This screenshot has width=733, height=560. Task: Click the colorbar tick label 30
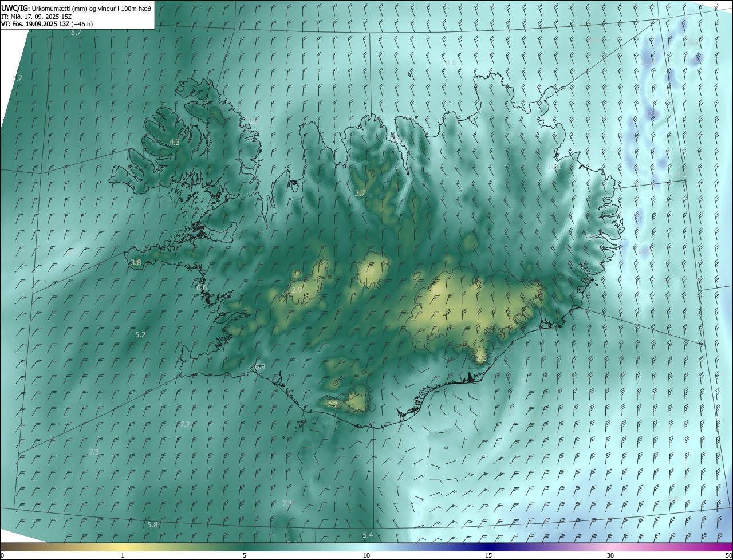coord(610,555)
